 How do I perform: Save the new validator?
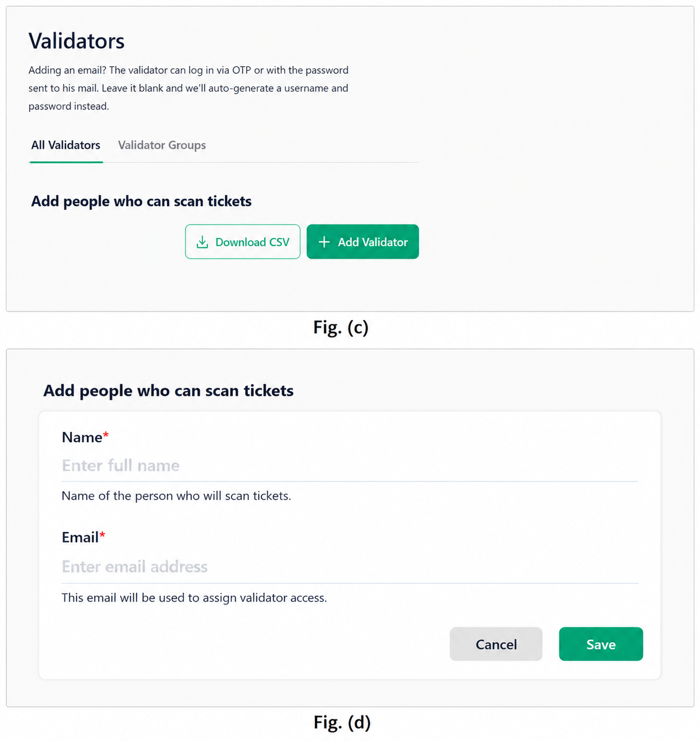tap(601, 644)
